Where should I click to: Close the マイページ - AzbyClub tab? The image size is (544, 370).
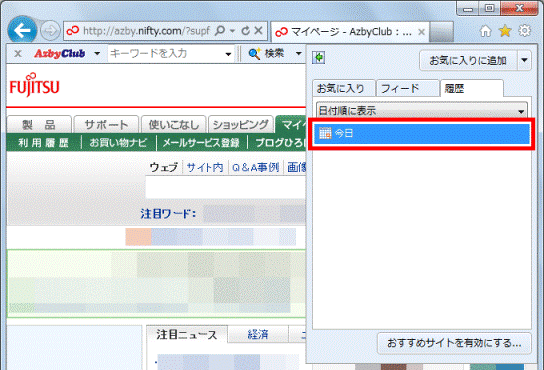point(422,32)
